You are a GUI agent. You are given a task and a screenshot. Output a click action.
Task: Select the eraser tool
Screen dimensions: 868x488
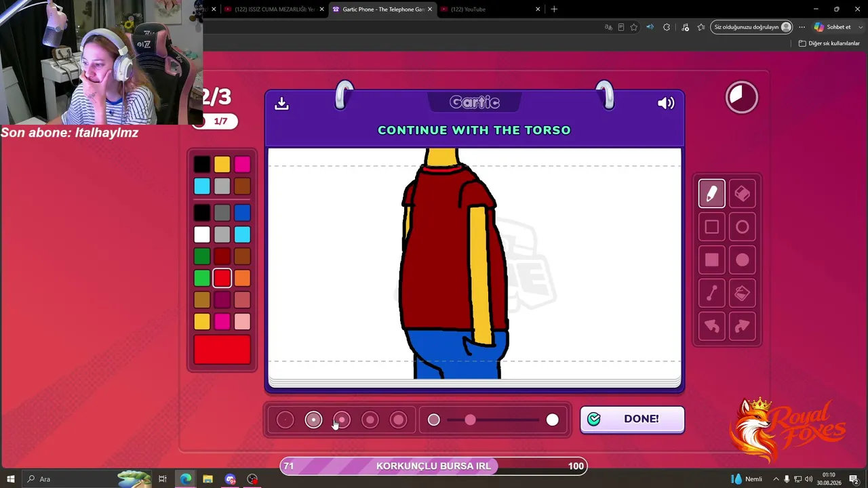tap(743, 194)
